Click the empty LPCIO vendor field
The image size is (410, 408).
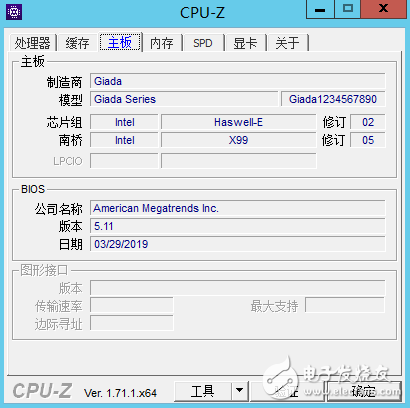click(124, 161)
